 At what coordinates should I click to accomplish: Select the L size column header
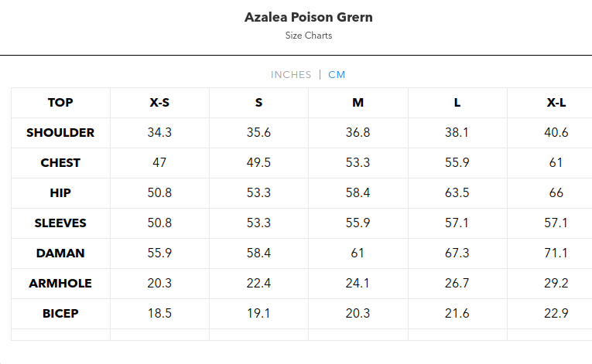click(x=457, y=103)
